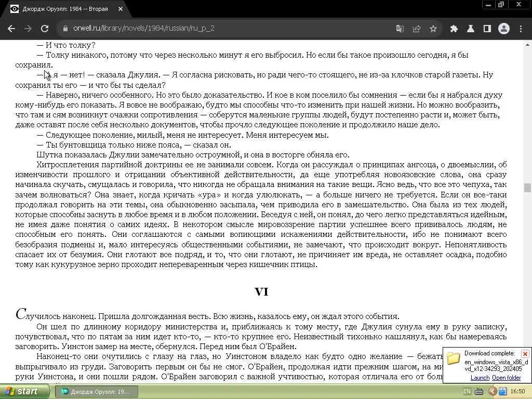Close the Download complete notification
Viewport: 532px width, 399px height.
click(525, 354)
